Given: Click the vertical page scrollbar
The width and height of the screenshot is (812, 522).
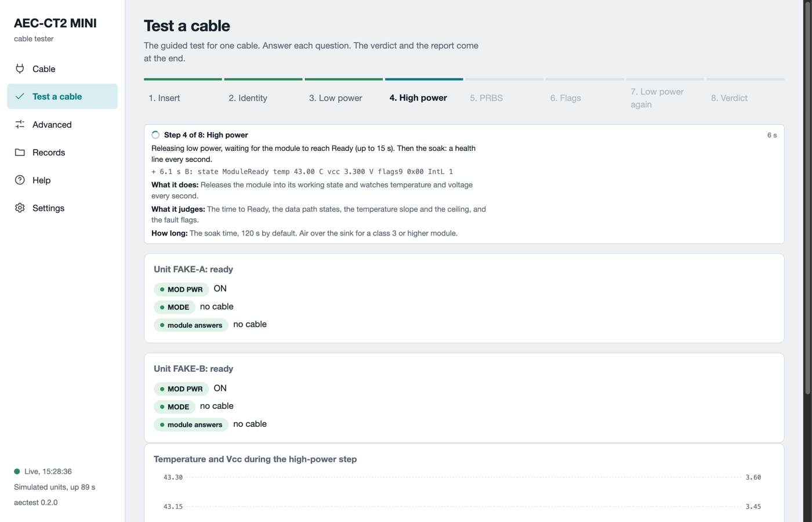Looking at the screenshot, I should click(807, 197).
